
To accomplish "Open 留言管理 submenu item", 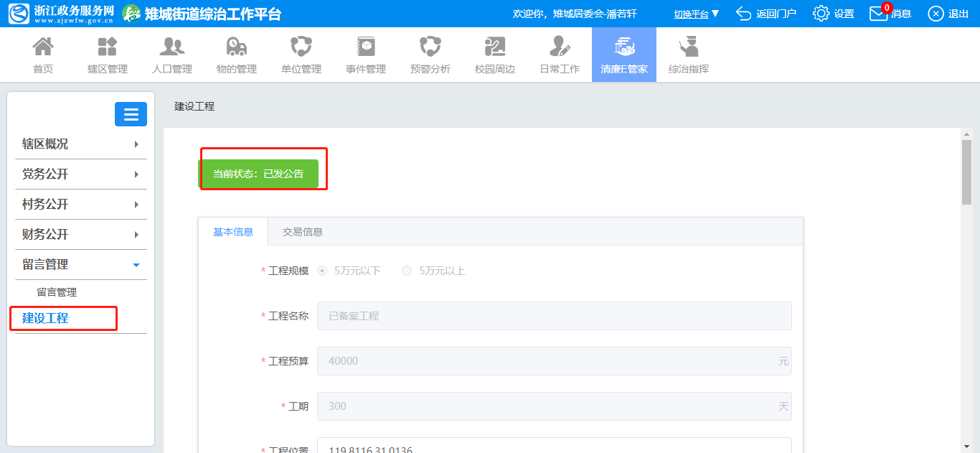I will [57, 292].
